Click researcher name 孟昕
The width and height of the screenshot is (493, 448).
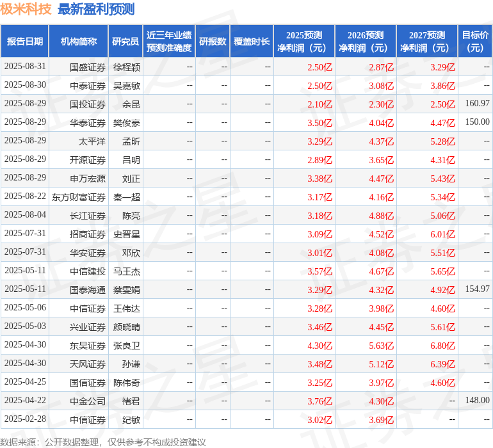131,141
